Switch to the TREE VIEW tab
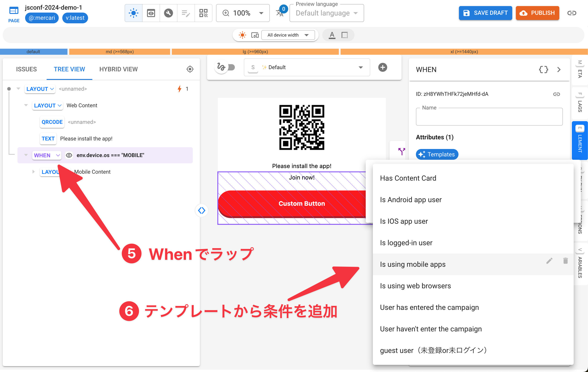The image size is (588, 372). (x=69, y=69)
